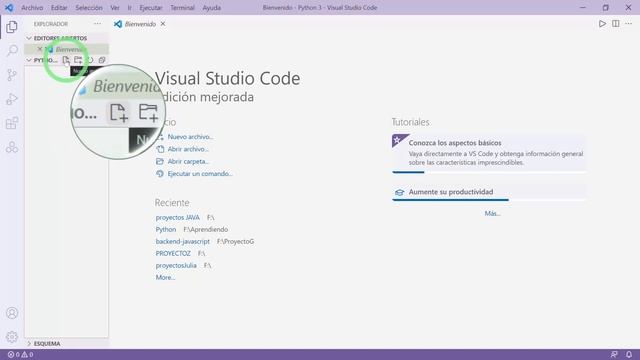Open recent folder Python
Viewport: 640px width, 360px height.
pos(166,229)
